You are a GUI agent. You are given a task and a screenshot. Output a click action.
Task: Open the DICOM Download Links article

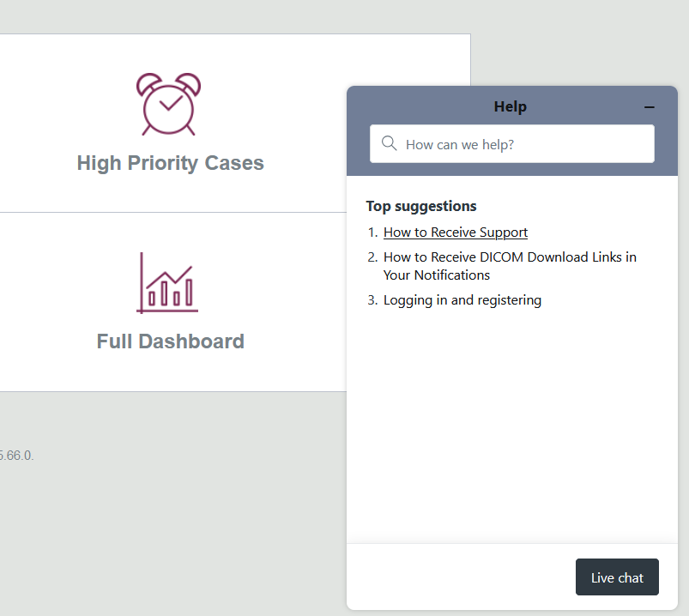tap(510, 257)
